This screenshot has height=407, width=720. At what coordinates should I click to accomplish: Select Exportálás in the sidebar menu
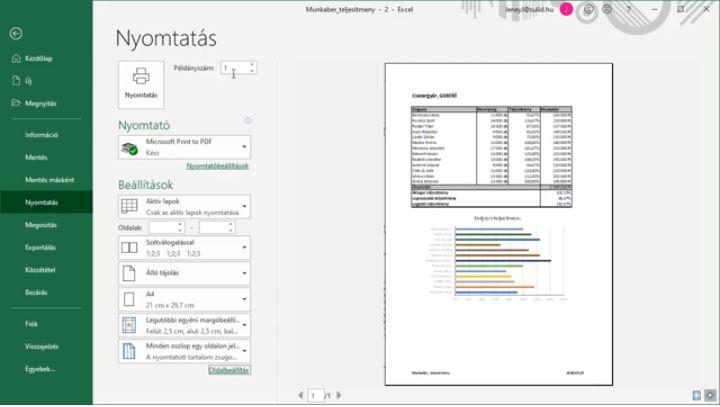pos(41,247)
